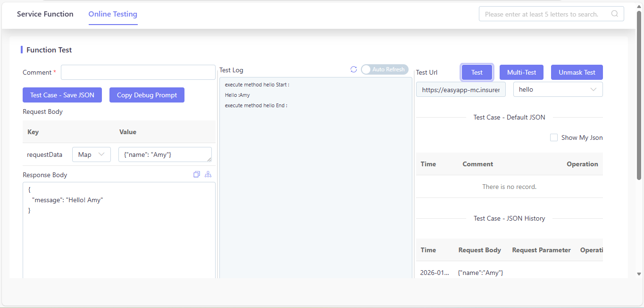Click the requestData value text box

click(165, 154)
